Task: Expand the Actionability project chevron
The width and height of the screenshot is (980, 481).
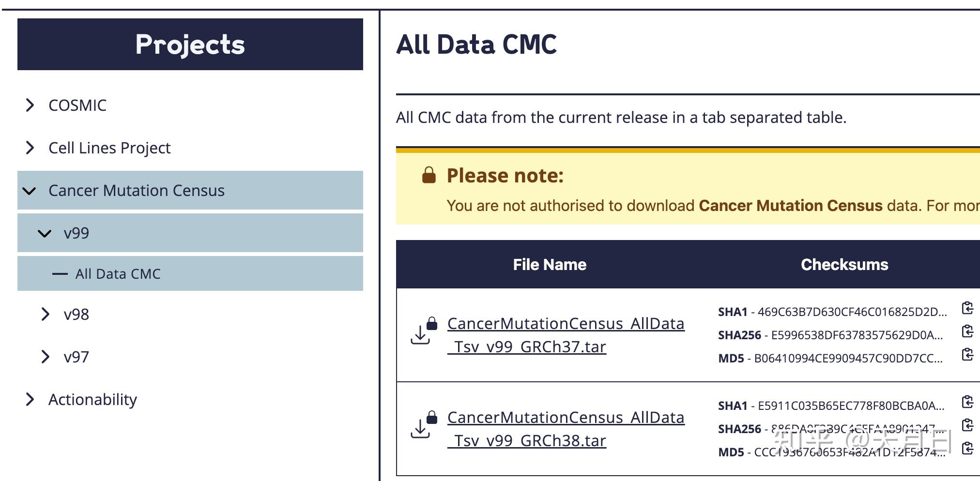Action: click(30, 400)
